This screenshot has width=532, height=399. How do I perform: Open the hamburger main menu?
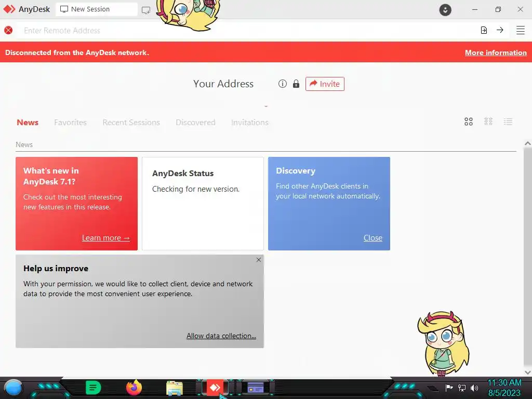coord(521,30)
